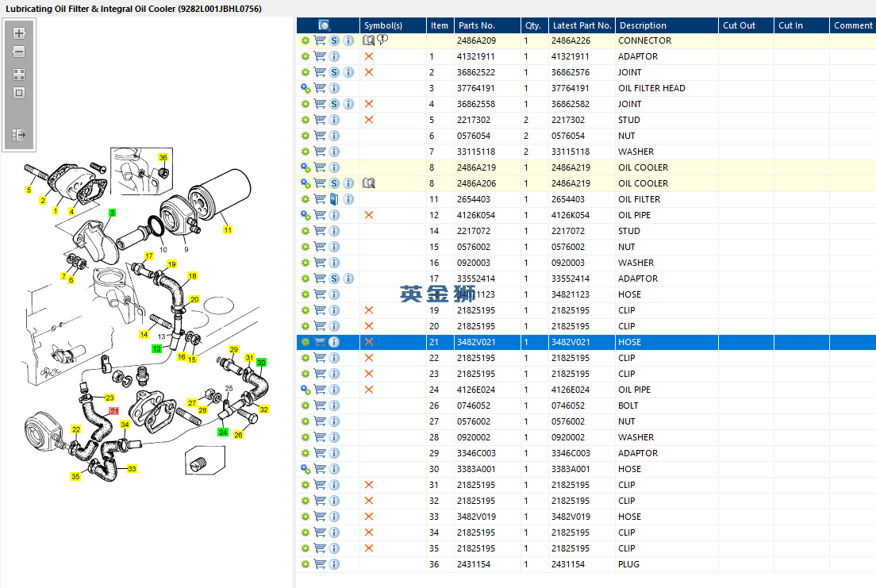Add CONNECTOR 2486A209 to shopping cart
876x588 pixels.
320,40
